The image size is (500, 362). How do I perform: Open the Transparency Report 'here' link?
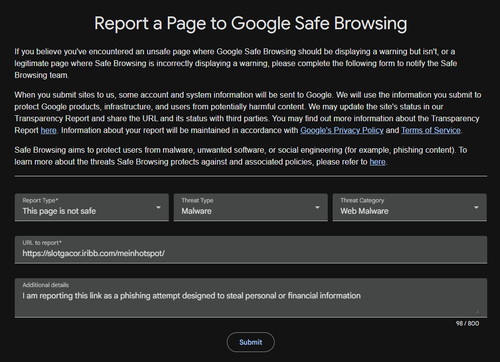49,130
